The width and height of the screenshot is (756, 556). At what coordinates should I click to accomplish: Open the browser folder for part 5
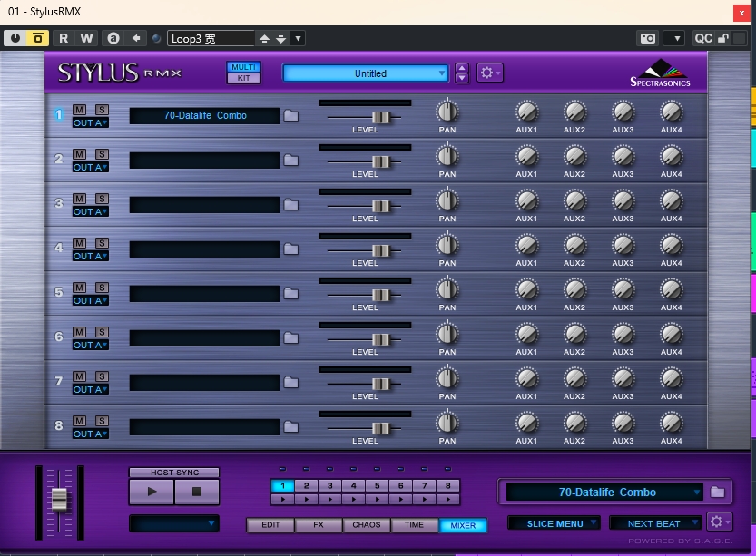(290, 293)
